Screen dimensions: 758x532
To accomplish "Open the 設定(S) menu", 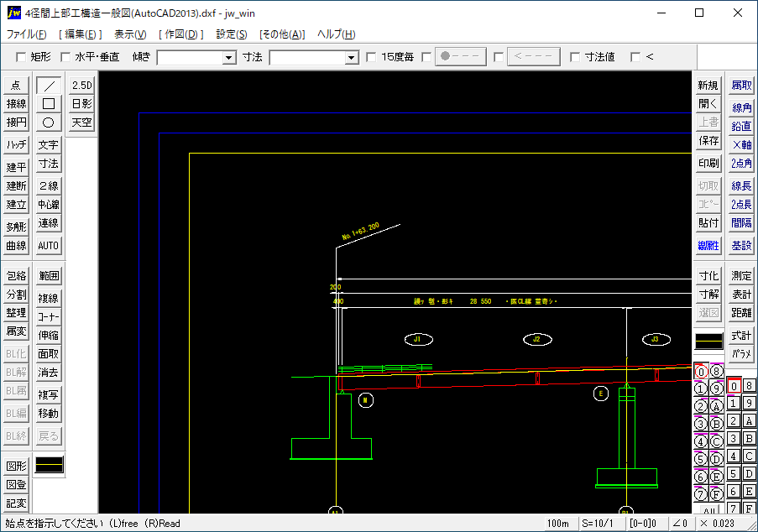I will tap(231, 34).
